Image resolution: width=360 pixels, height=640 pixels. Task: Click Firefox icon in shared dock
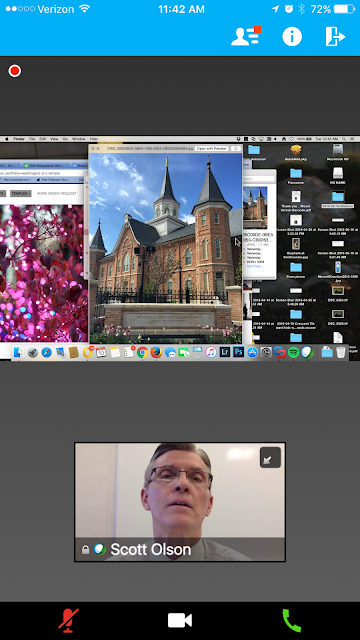156,352
